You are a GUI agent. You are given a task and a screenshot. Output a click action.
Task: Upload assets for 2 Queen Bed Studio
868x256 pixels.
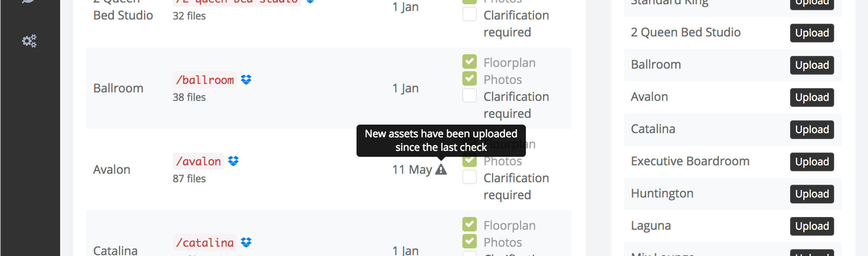pyautogui.click(x=812, y=33)
